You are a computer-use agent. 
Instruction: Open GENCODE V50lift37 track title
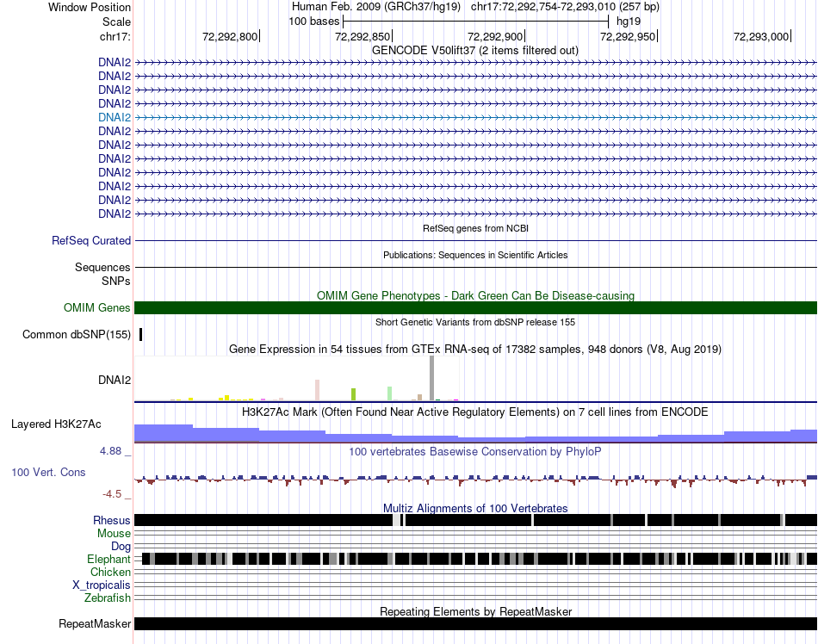click(x=474, y=51)
